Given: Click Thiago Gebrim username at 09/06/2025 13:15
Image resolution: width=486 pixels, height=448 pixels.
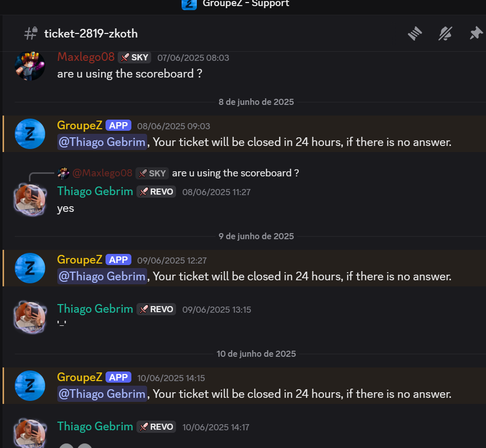Looking at the screenshot, I should pos(95,309).
